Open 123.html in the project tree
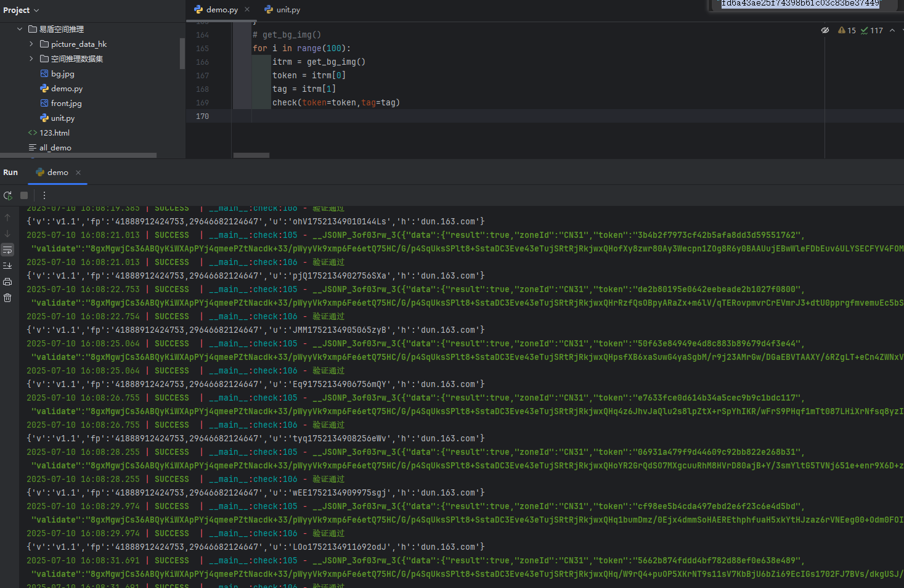The image size is (904, 588). pos(54,133)
